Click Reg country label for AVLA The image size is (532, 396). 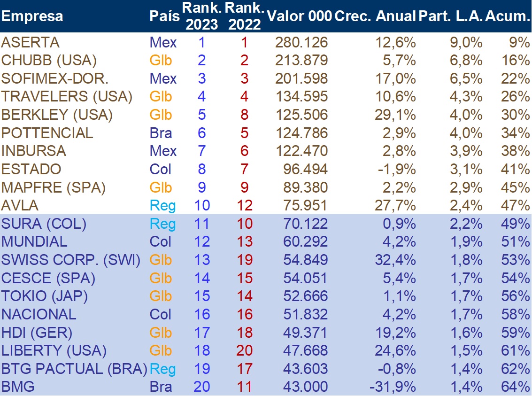point(163,206)
